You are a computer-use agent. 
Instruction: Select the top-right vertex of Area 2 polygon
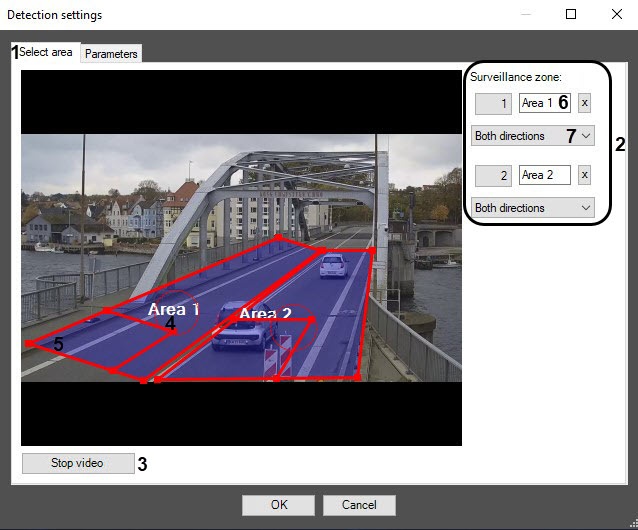[x=374, y=251]
